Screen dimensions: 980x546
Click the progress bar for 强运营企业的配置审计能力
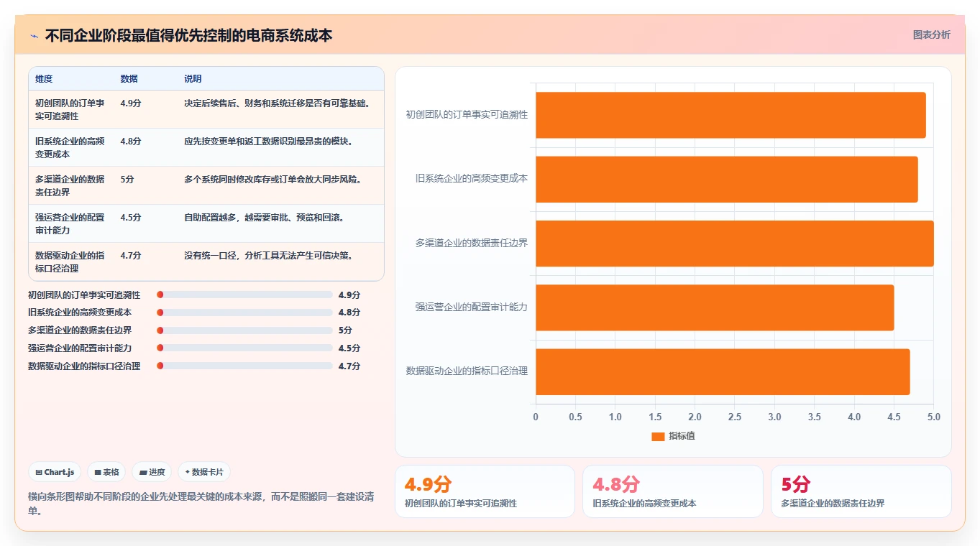coord(244,348)
